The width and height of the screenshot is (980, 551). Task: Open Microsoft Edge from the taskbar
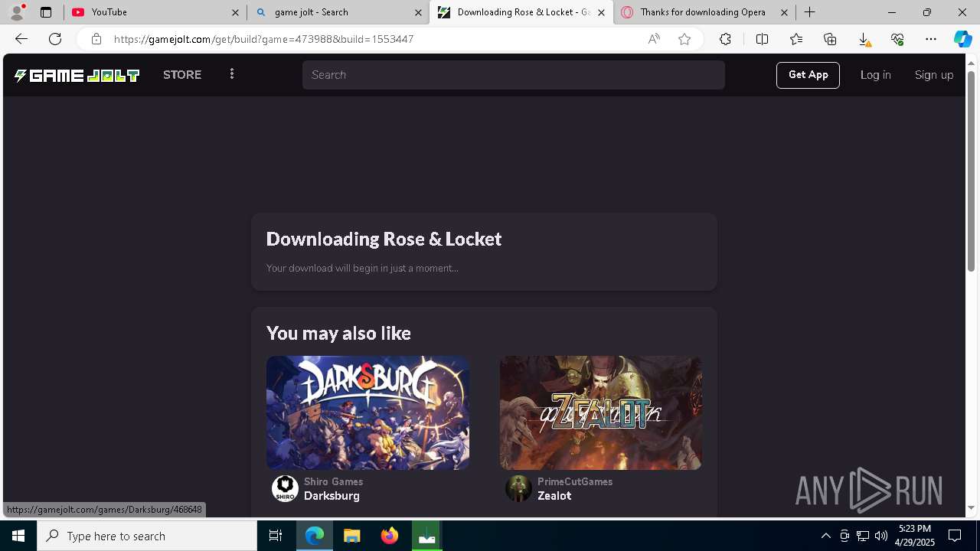[x=315, y=536]
